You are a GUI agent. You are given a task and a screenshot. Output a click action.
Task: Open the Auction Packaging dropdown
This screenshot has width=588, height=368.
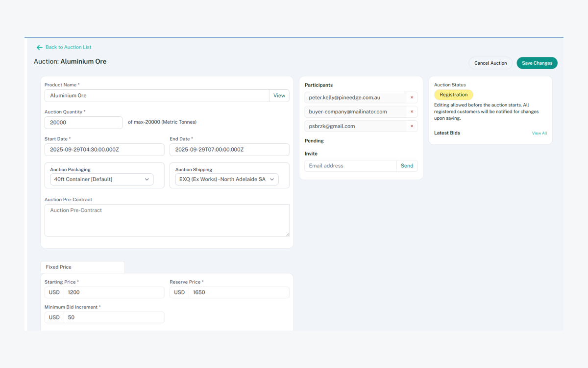point(101,180)
